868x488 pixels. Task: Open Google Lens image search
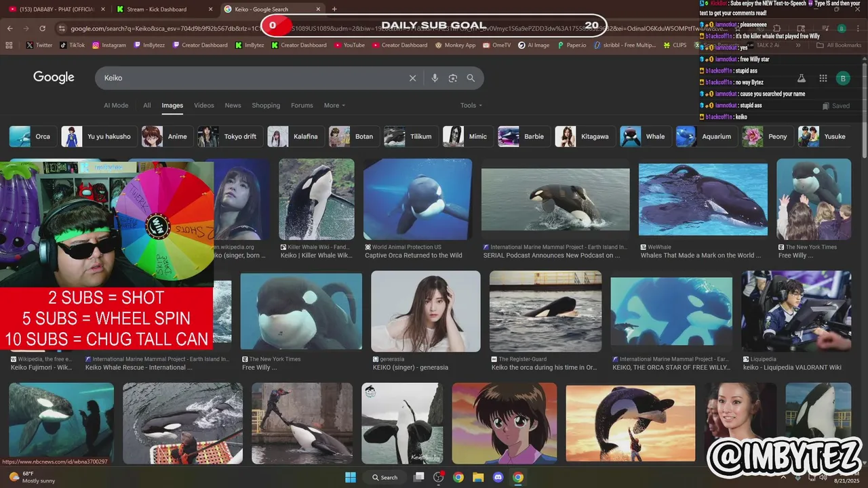tap(453, 78)
